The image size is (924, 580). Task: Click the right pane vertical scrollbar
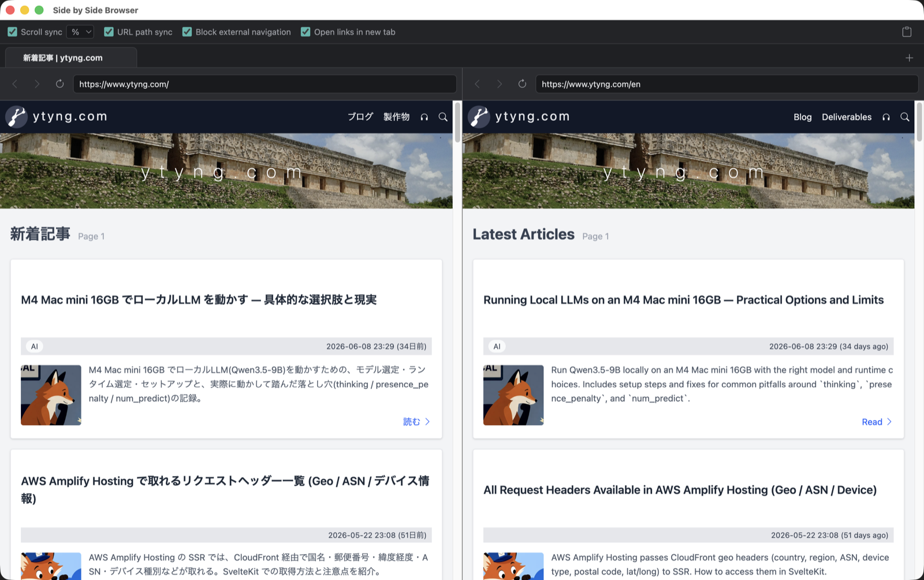(919, 122)
